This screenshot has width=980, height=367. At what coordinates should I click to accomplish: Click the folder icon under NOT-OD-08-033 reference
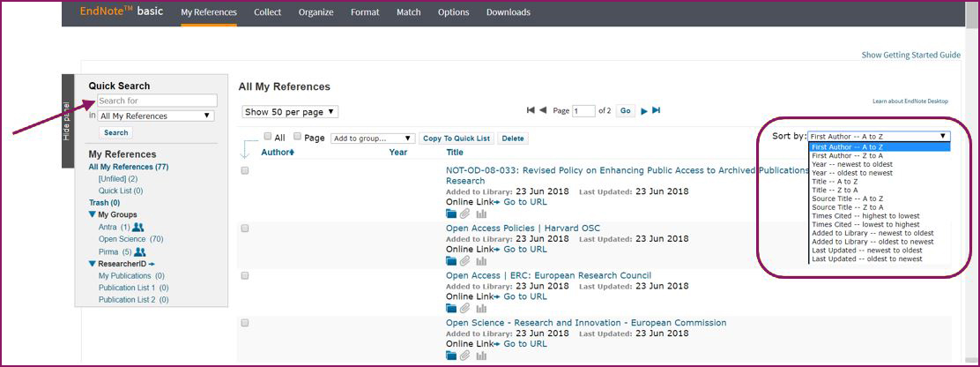451,213
